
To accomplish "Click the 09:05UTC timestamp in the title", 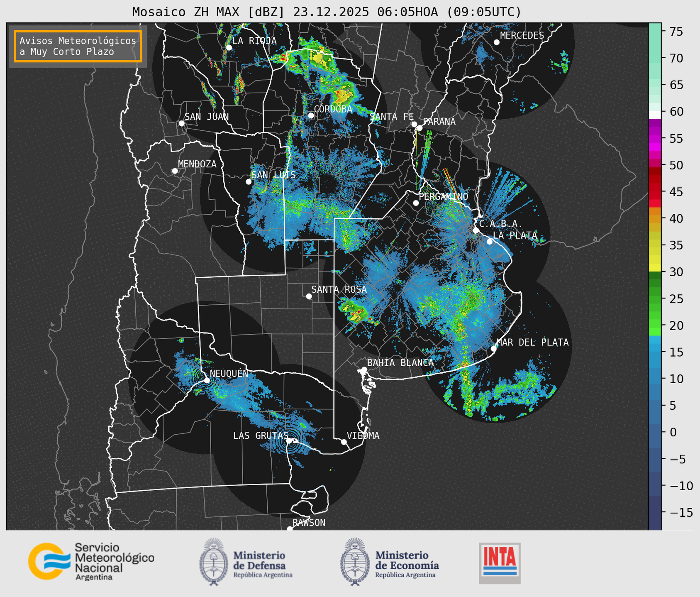I will (x=483, y=12).
